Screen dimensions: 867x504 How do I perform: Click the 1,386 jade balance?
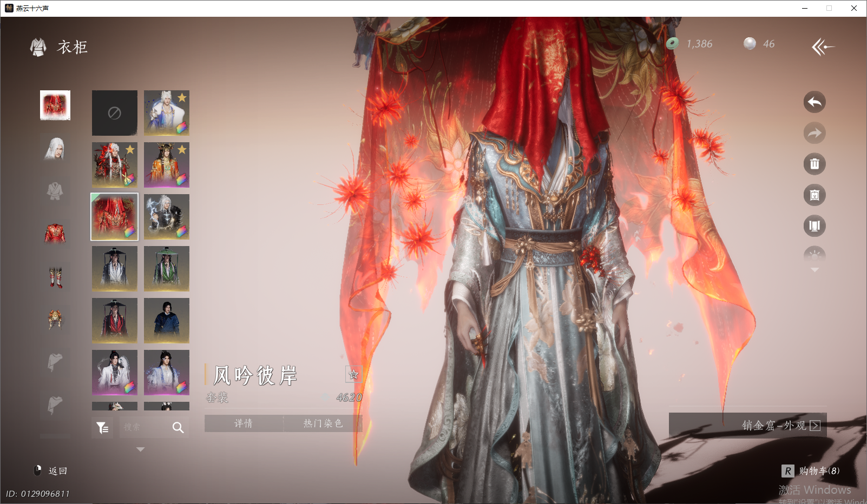point(699,44)
